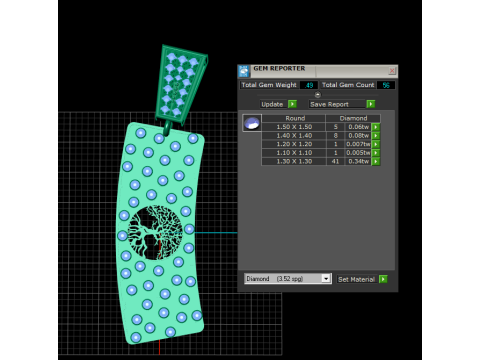Close the Gem Reporter panel
Image resolution: width=480 pixels, height=360 pixels.
[392, 71]
